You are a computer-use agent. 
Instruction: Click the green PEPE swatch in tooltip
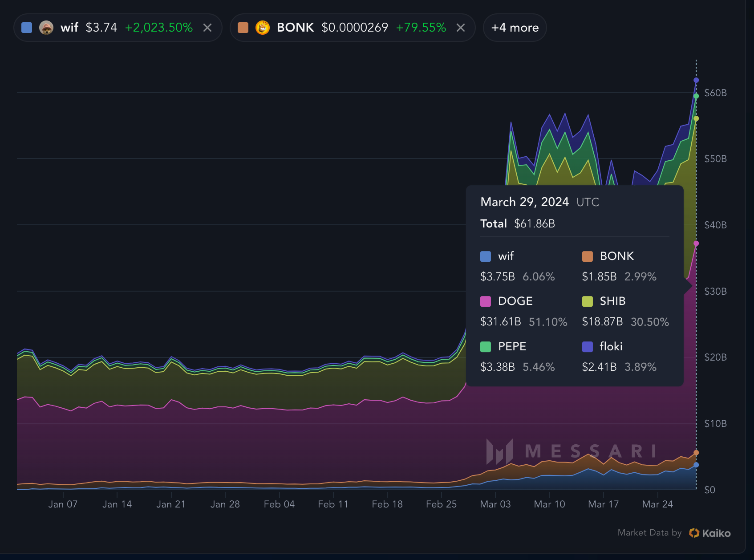click(x=486, y=347)
